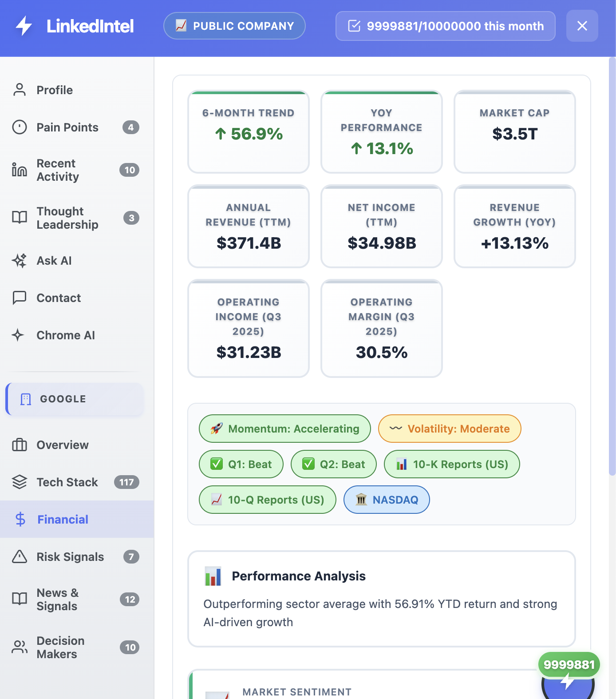Click the Performance Analysis heading

point(299,576)
